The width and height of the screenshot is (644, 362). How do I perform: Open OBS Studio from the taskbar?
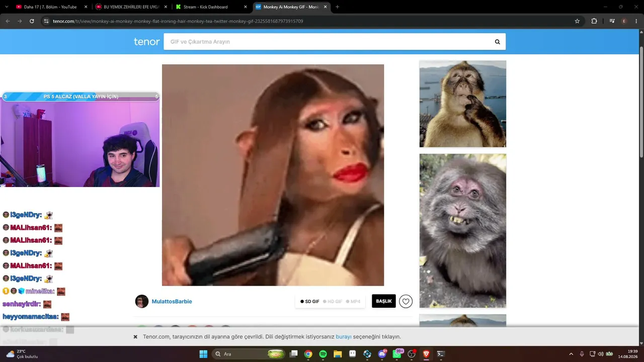tap(412, 354)
